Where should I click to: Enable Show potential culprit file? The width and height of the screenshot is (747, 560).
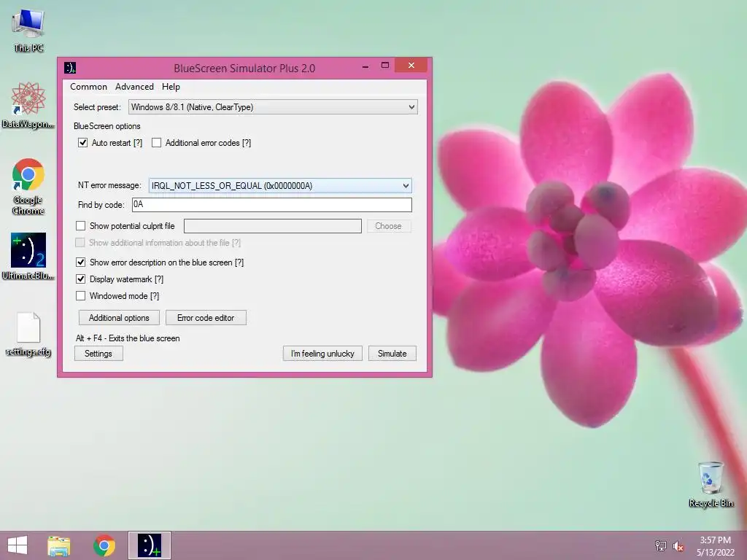coord(80,226)
